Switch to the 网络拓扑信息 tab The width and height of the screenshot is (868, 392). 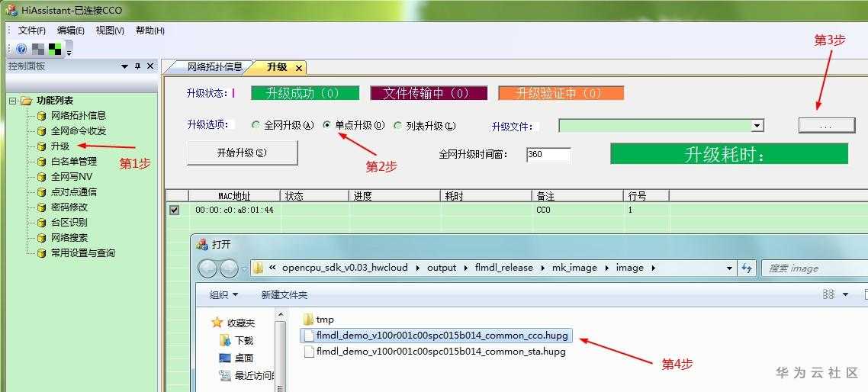(215, 67)
